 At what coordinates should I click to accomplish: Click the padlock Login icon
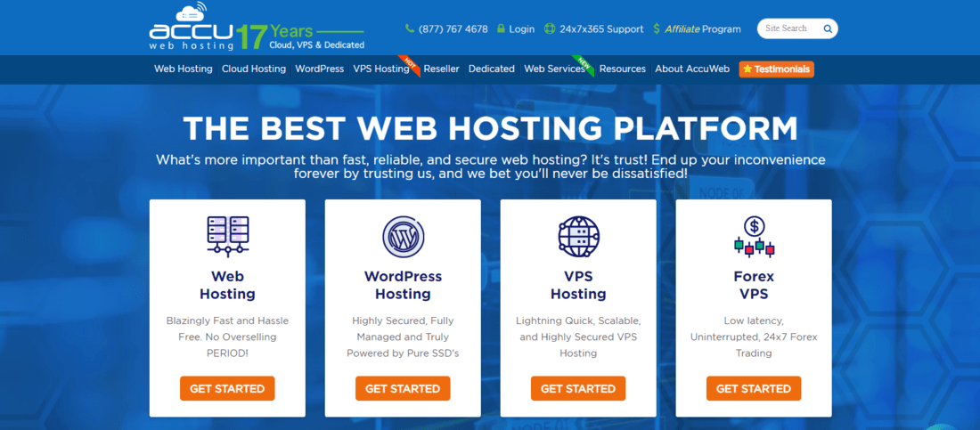(x=501, y=28)
